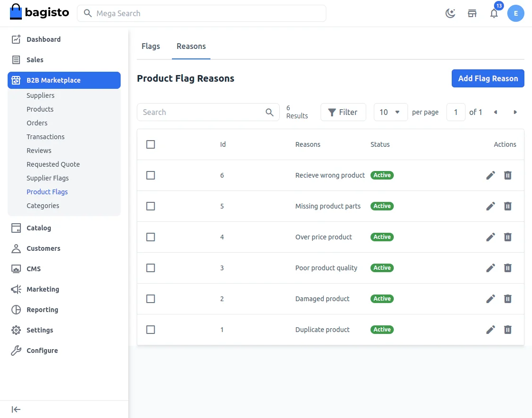This screenshot has height=418, width=532.
Task: Open Supplier Flags in sidebar
Action: pyautogui.click(x=47, y=178)
